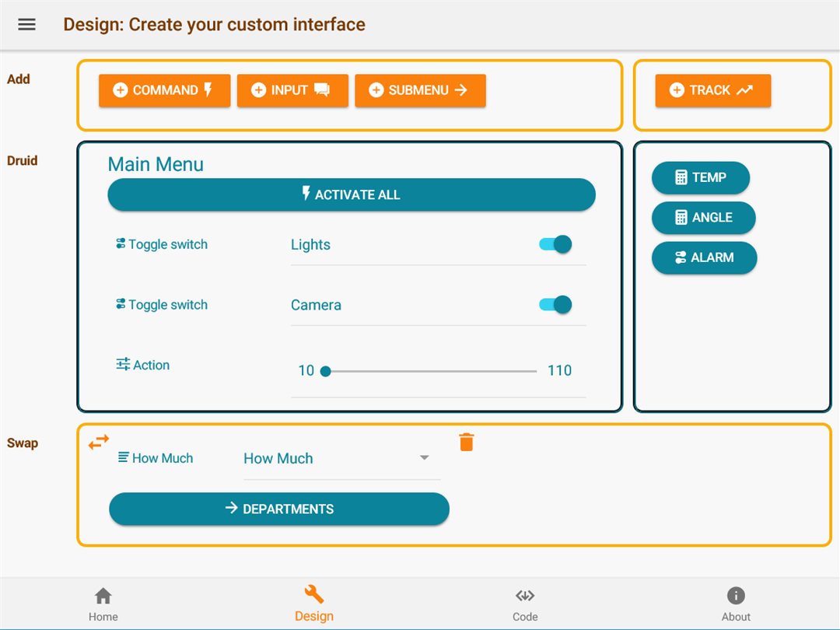Select the TEMP tracker chip

[700, 177]
